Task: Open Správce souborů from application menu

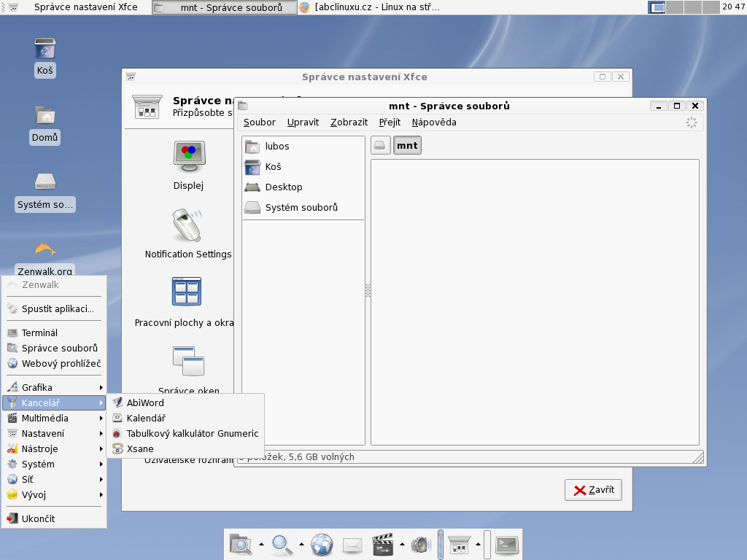Action: click(x=54, y=348)
